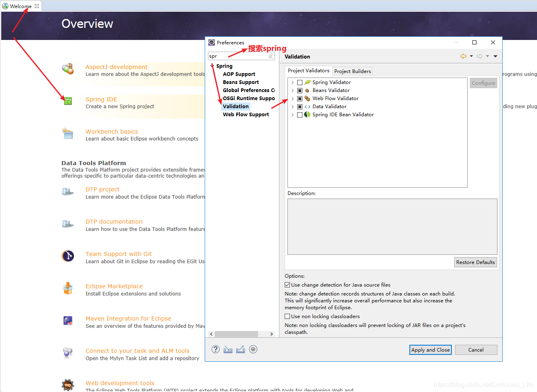Expand the Spring Validator tree row

[x=292, y=82]
